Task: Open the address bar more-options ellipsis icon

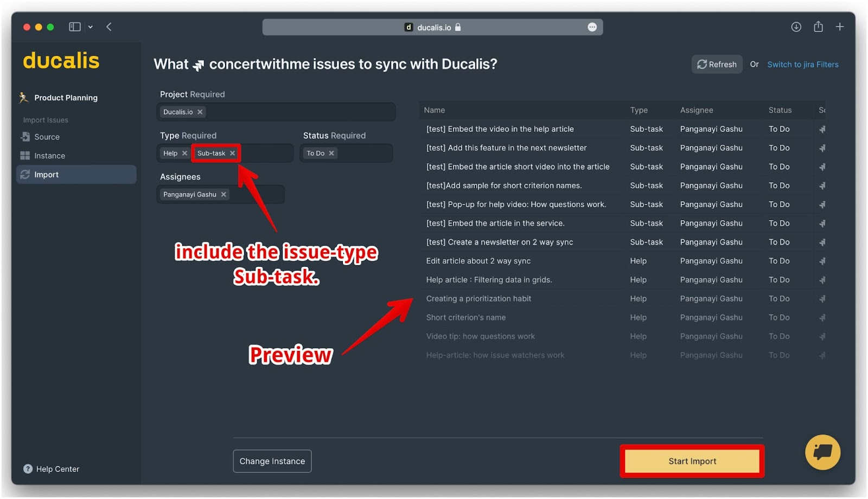Action: click(592, 27)
